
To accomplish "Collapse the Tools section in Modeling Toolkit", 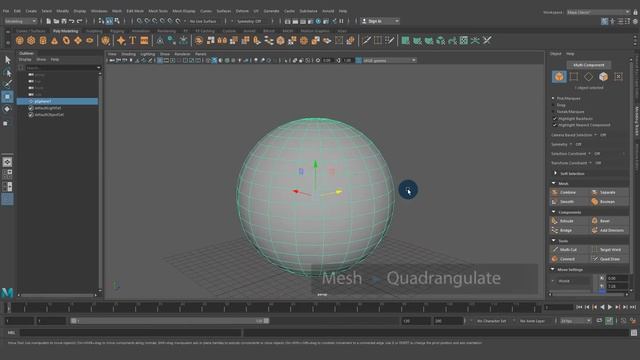I will [554, 241].
